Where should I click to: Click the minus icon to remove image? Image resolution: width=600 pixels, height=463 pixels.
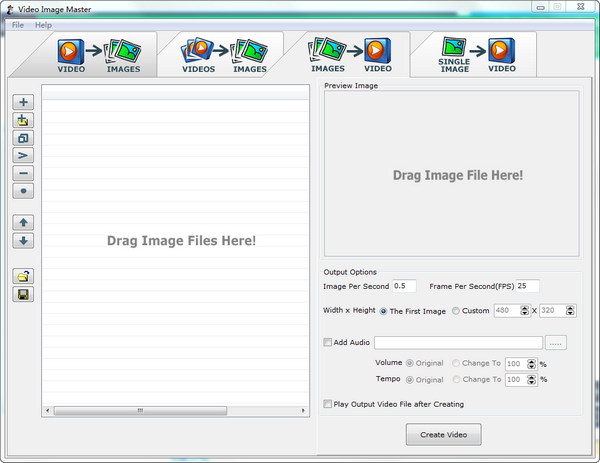[24, 173]
